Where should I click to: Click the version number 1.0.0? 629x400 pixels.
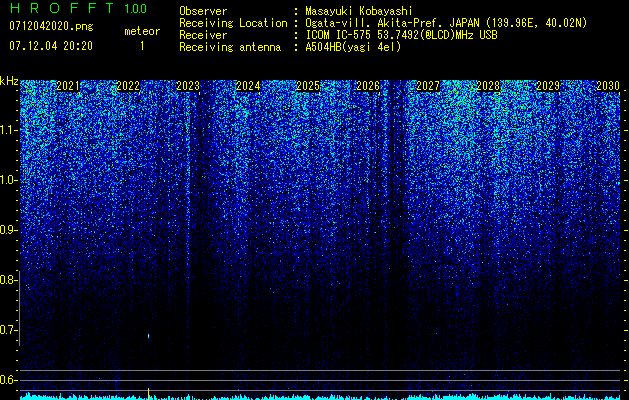[135, 8]
